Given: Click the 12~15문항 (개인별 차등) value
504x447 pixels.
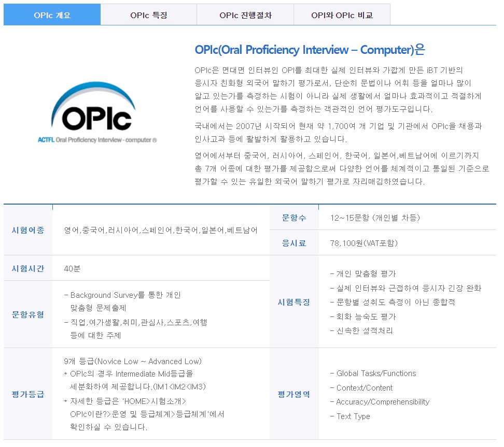Looking at the screenshot, I should (x=375, y=218).
